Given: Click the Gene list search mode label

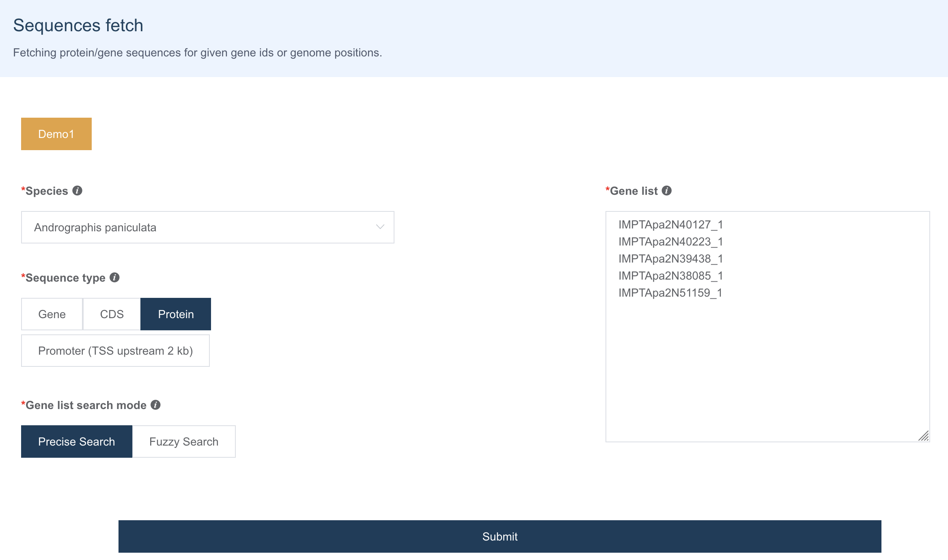Looking at the screenshot, I should [x=86, y=405].
